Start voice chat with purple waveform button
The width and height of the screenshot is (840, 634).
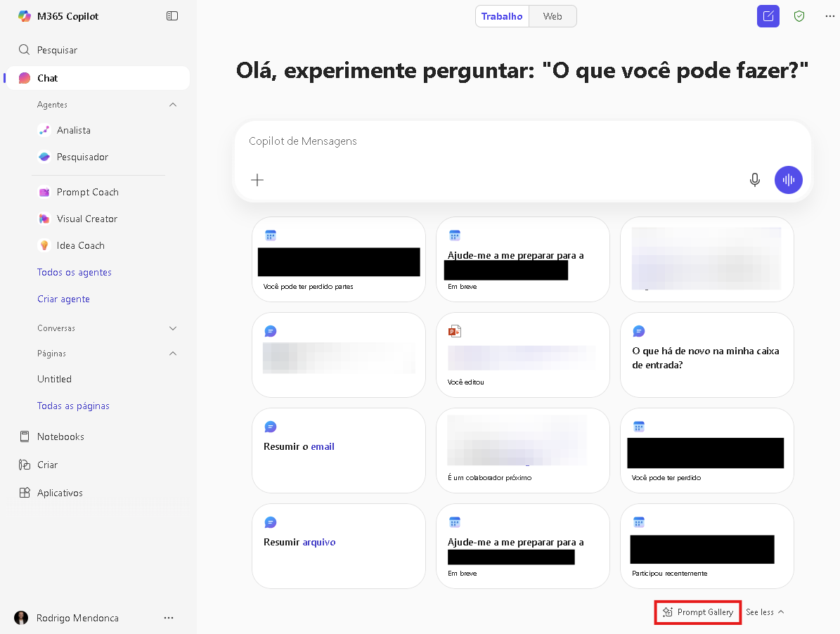pos(788,180)
